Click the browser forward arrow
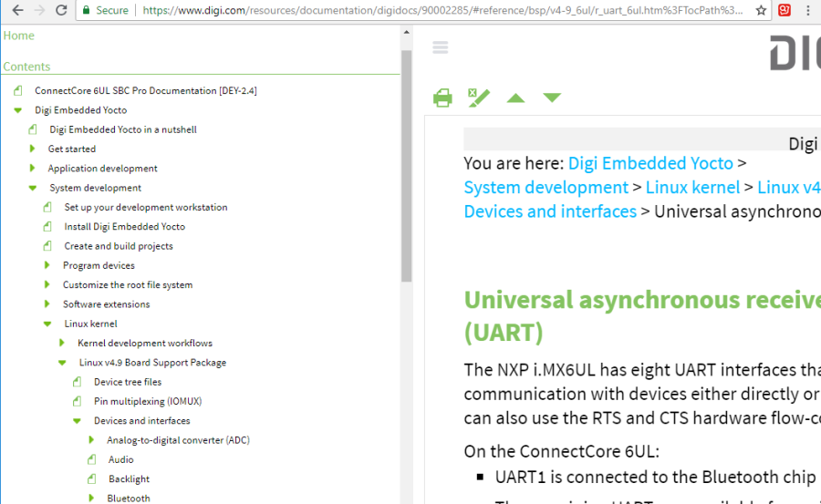Image resolution: width=821 pixels, height=504 pixels. (39, 10)
